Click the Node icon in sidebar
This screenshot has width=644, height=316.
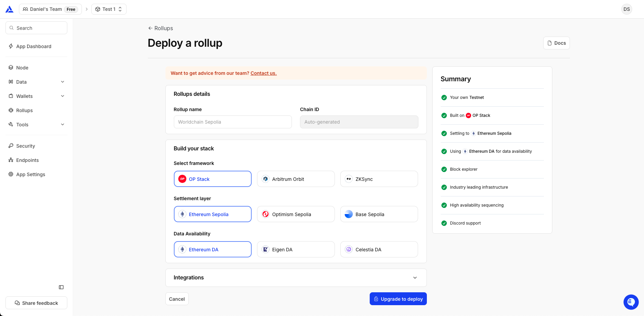tap(11, 68)
